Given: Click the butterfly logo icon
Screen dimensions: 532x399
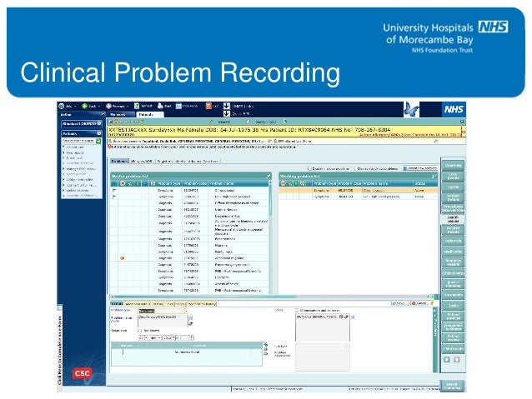Looking at the screenshot, I should pyautogui.click(x=411, y=109).
